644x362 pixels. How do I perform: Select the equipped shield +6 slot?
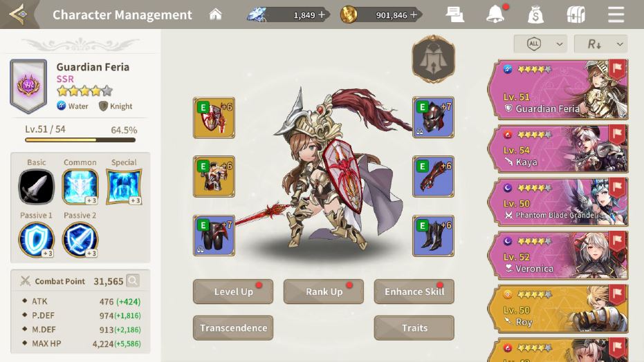click(x=214, y=117)
